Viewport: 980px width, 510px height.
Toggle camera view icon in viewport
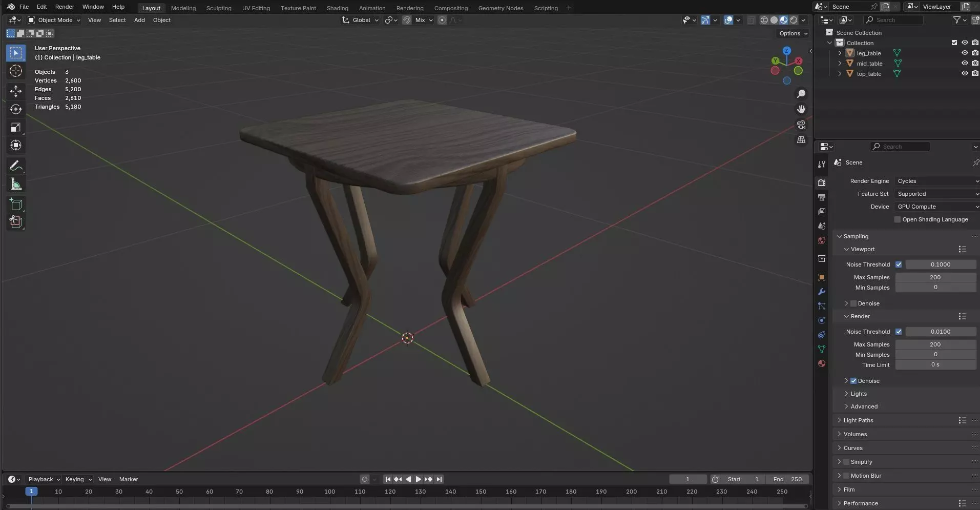pyautogui.click(x=801, y=125)
